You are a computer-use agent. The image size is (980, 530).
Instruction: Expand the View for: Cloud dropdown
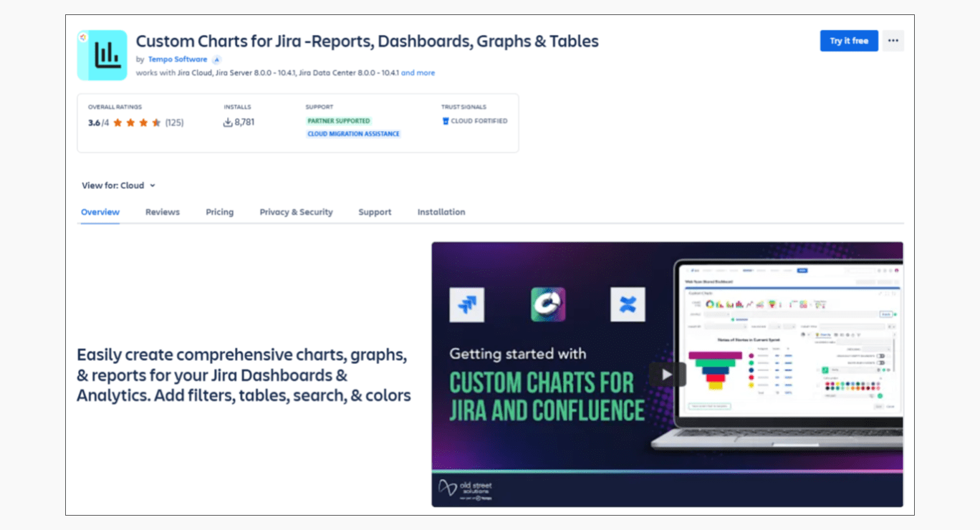pos(119,185)
